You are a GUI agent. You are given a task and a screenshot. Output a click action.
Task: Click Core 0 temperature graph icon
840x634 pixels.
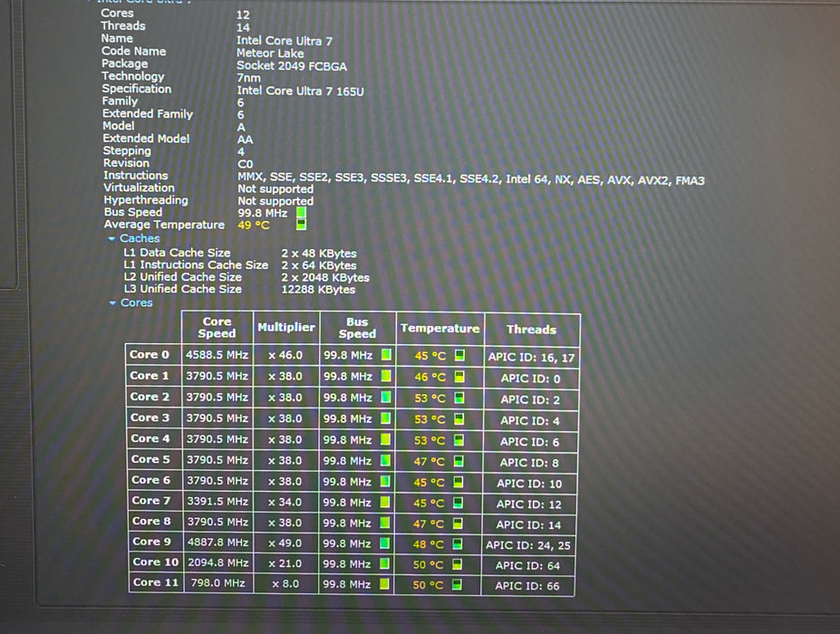coord(459,355)
